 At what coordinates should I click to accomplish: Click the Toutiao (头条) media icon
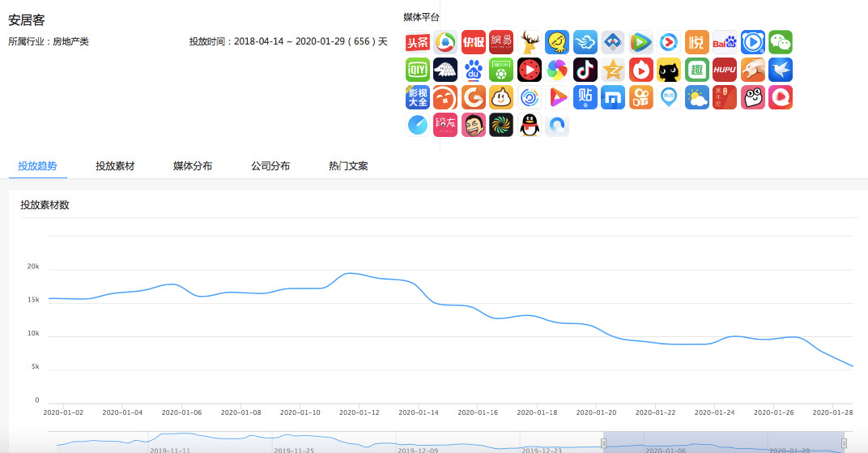(417, 42)
